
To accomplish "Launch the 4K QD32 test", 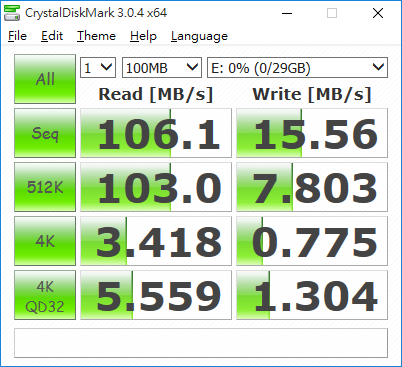I will [x=45, y=295].
